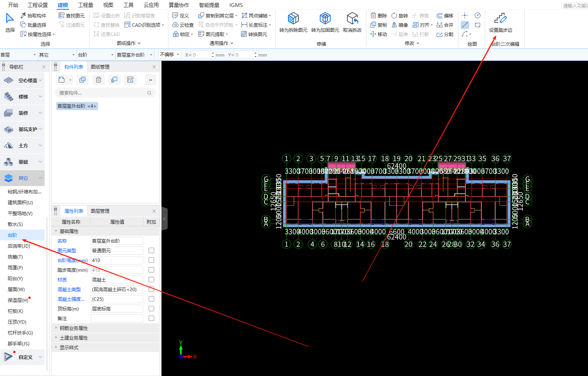This screenshot has height=376, width=588.
Task: Click the 定义 definition tool
Action: [x=180, y=16]
